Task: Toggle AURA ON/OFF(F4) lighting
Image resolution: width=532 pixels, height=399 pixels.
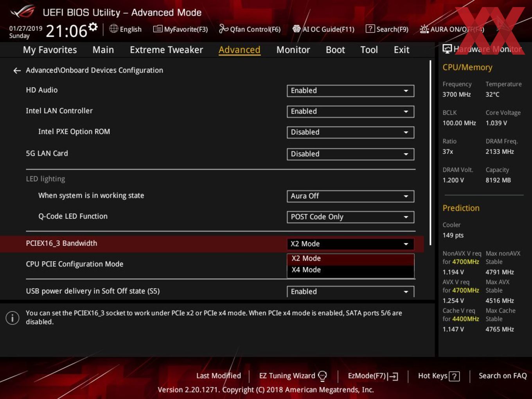Action: [452, 29]
